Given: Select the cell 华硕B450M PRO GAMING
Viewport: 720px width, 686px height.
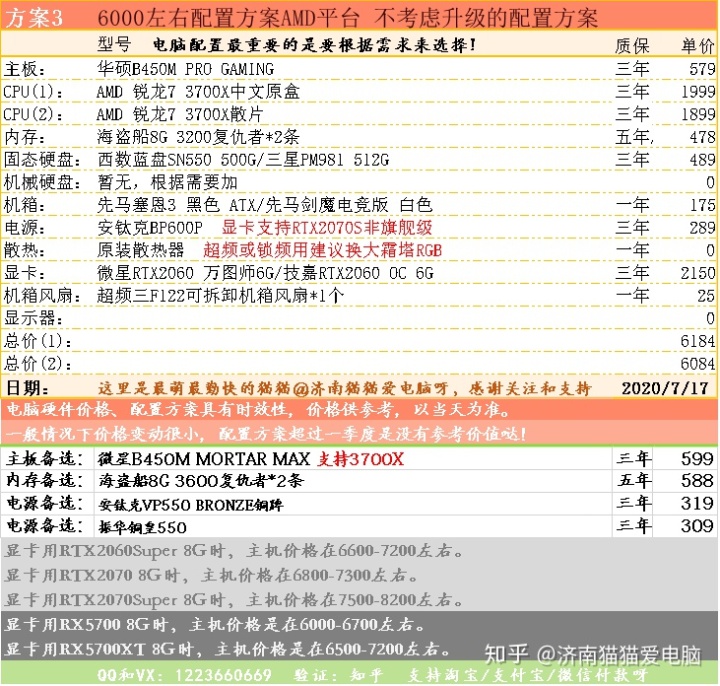Looking at the screenshot, I should [186, 69].
